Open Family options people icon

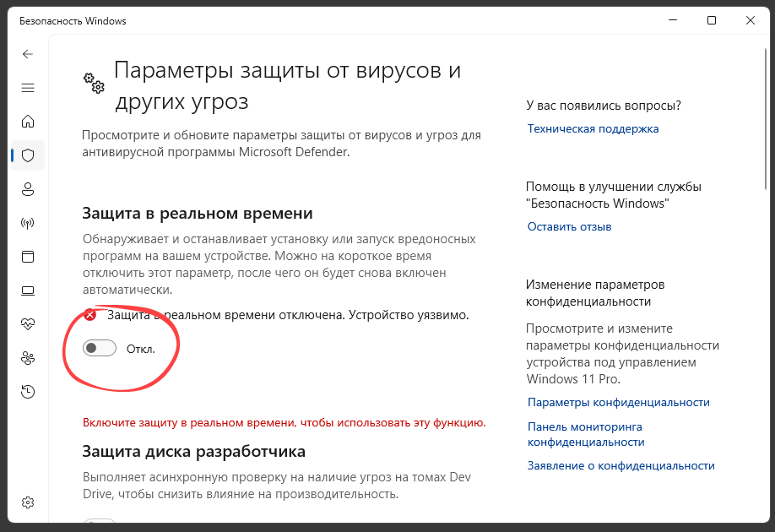click(x=28, y=358)
